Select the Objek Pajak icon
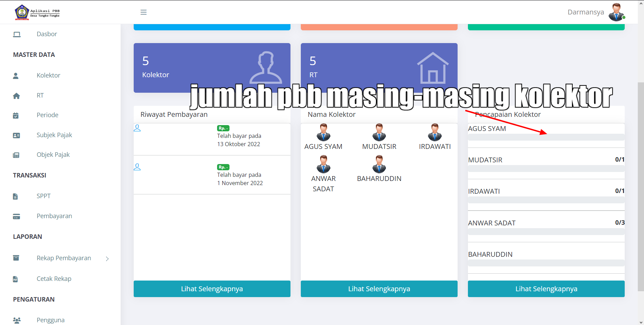 pos(16,155)
